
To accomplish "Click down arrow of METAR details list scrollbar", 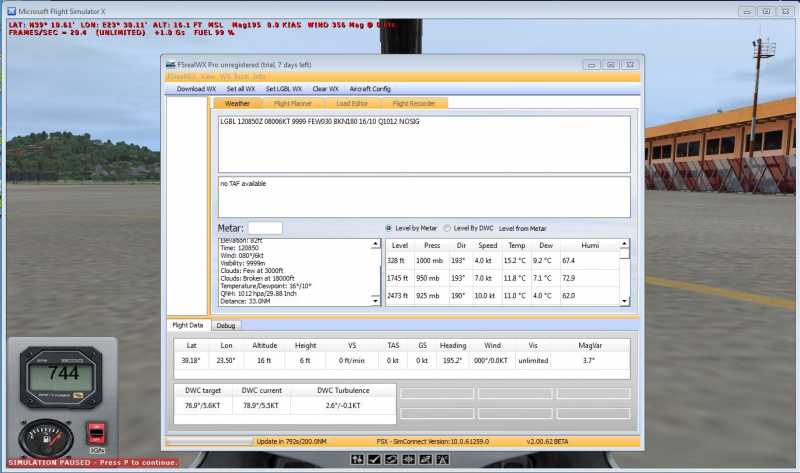I will click(376, 301).
